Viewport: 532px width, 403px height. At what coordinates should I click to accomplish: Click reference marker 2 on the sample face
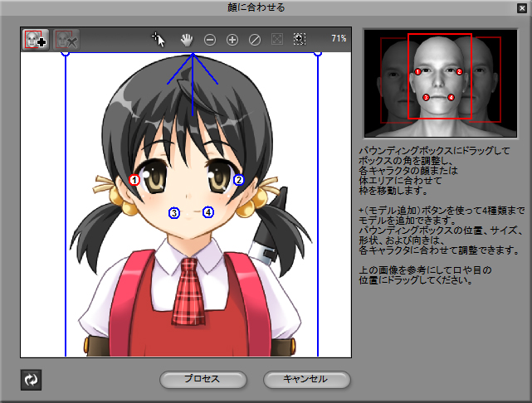[459, 71]
